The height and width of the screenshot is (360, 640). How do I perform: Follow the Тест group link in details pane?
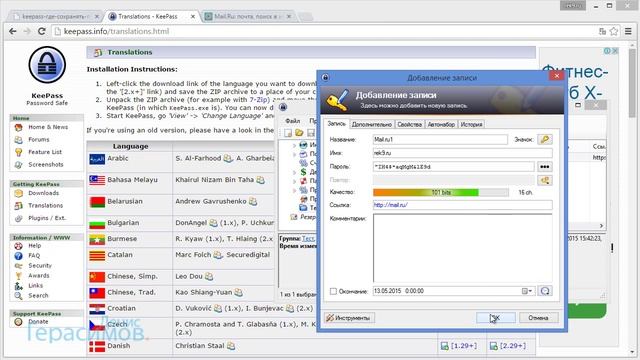(308, 238)
